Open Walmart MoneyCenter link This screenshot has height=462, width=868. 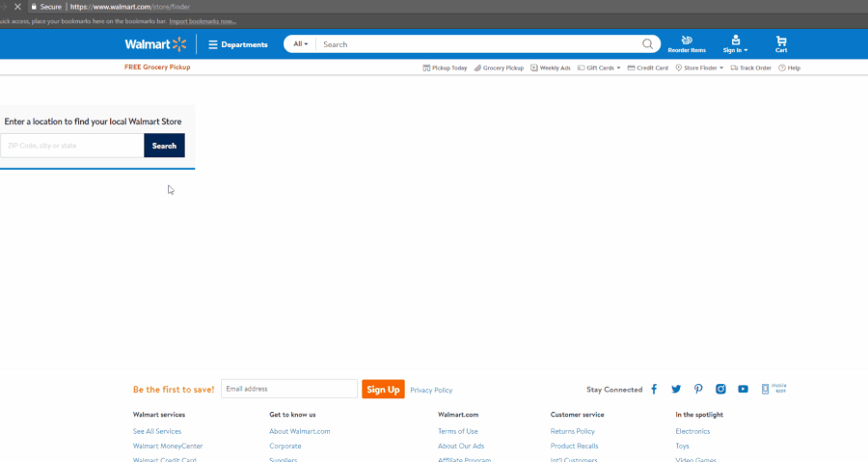pos(168,446)
